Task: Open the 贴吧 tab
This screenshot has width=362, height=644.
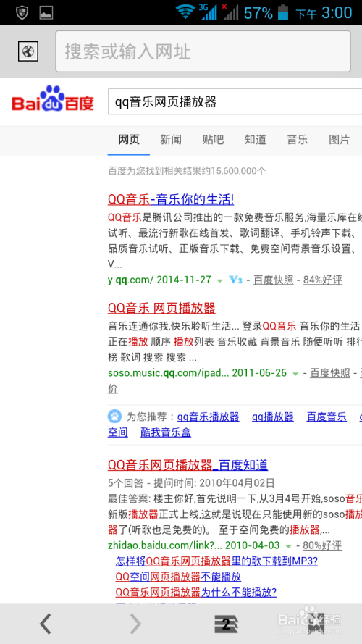Action: (213, 140)
